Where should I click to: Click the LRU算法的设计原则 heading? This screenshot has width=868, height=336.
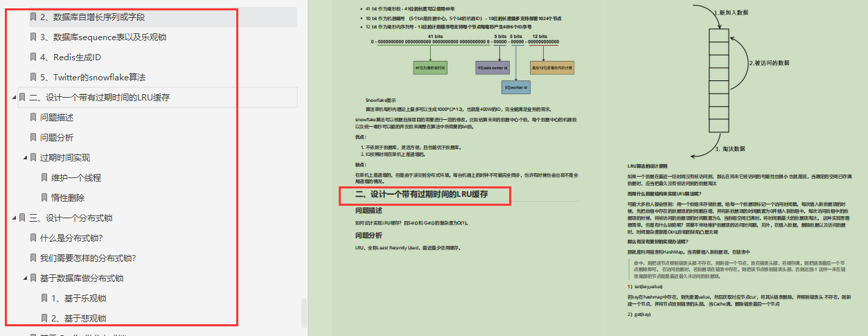648,167
